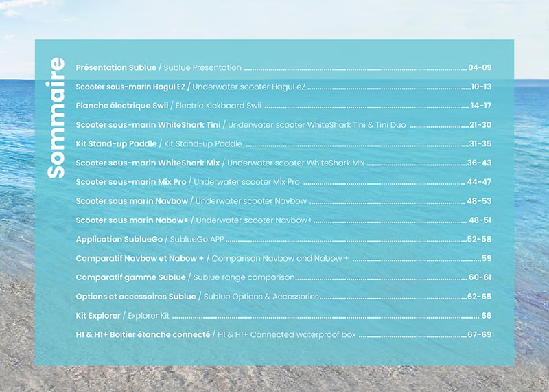Click the page number 59
Viewport: 549px width, 392px height.
tap(486, 259)
